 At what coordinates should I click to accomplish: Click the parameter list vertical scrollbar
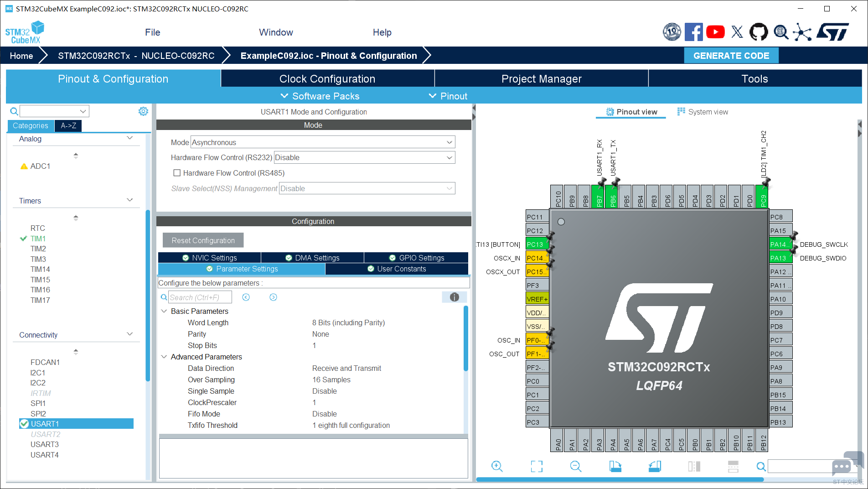(x=466, y=338)
